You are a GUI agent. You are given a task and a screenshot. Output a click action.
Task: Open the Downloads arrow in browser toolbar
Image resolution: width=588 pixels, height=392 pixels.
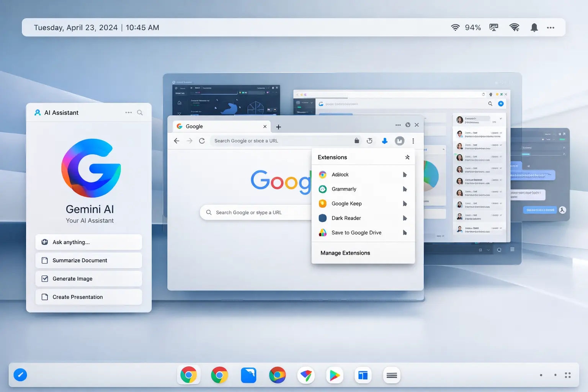tap(385, 140)
